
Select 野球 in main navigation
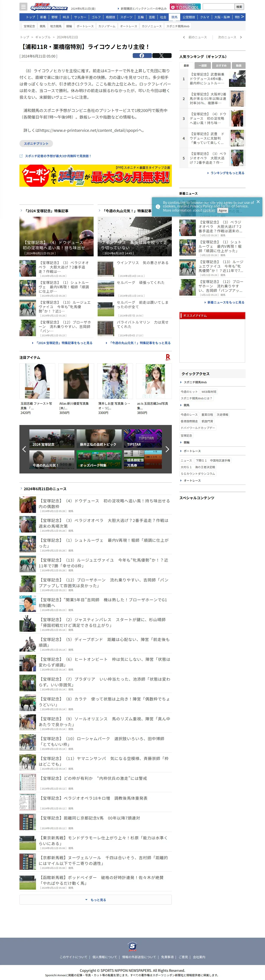[x=55, y=17]
